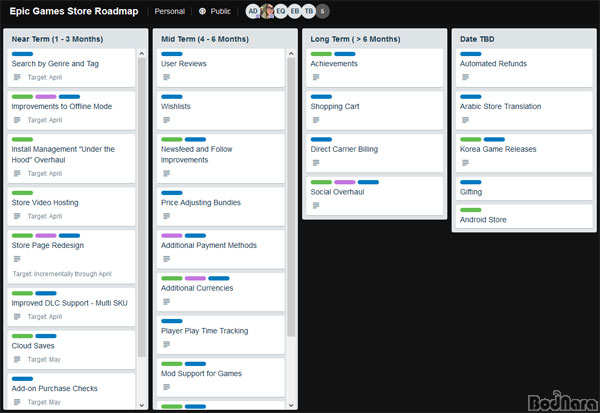Click blue label on Search by Genre card

[22, 54]
